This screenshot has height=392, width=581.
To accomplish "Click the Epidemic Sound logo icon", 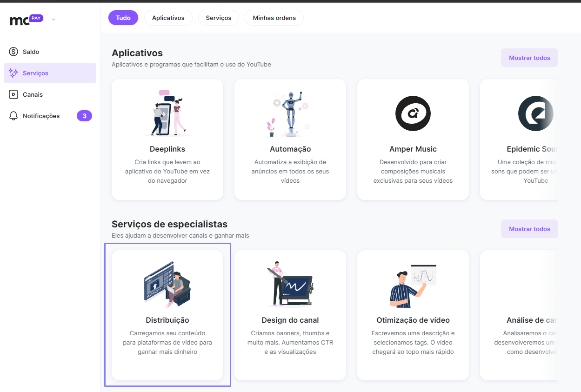I will click(x=536, y=113).
